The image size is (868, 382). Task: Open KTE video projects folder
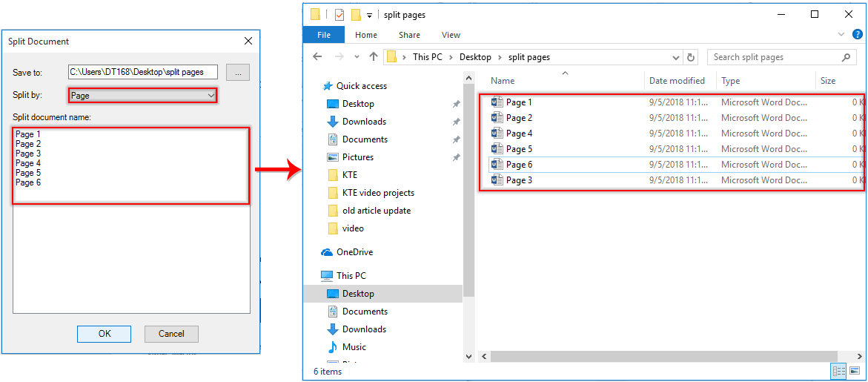point(378,193)
